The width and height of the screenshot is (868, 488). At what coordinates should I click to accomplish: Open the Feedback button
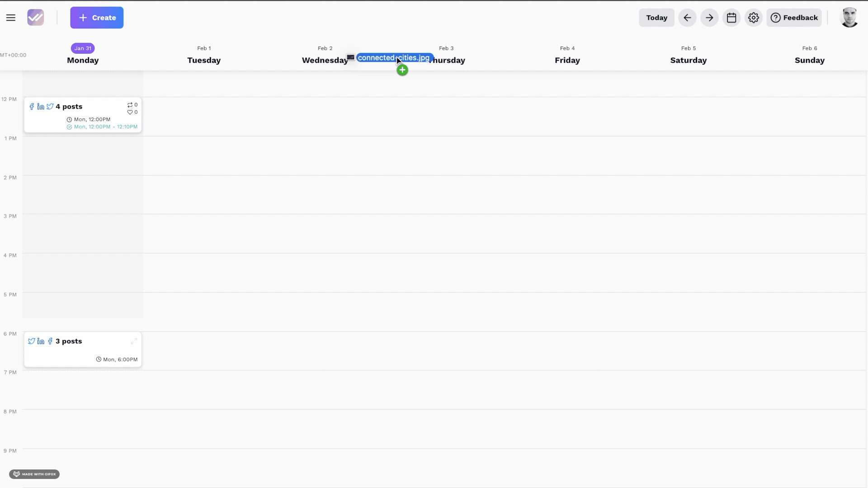(x=794, y=18)
